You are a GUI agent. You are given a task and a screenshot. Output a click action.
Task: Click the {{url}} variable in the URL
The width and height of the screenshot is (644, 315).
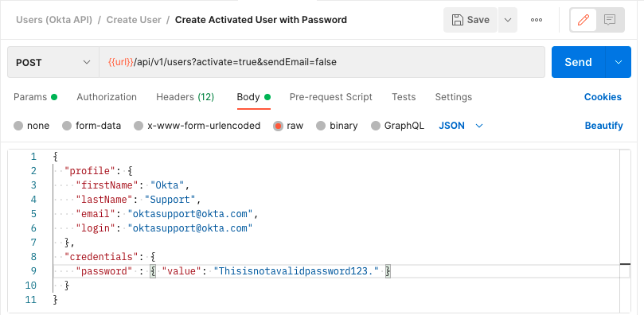pos(121,62)
